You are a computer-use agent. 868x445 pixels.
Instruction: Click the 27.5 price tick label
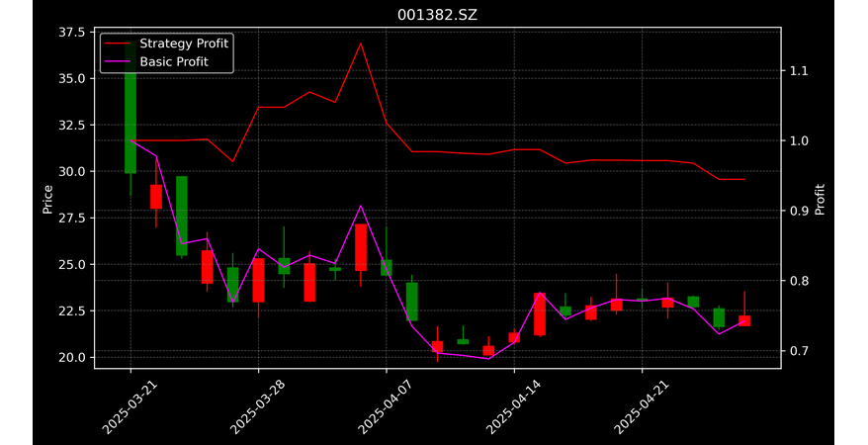[71, 219]
